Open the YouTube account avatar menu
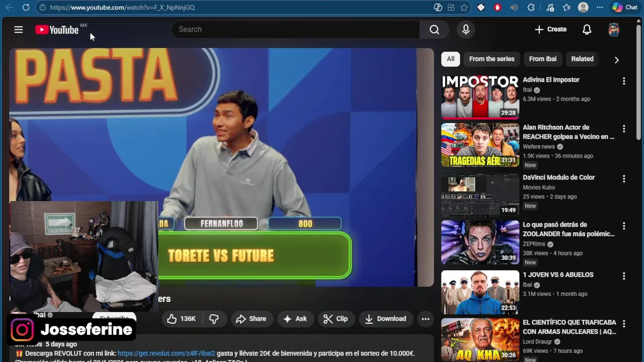 (613, 30)
